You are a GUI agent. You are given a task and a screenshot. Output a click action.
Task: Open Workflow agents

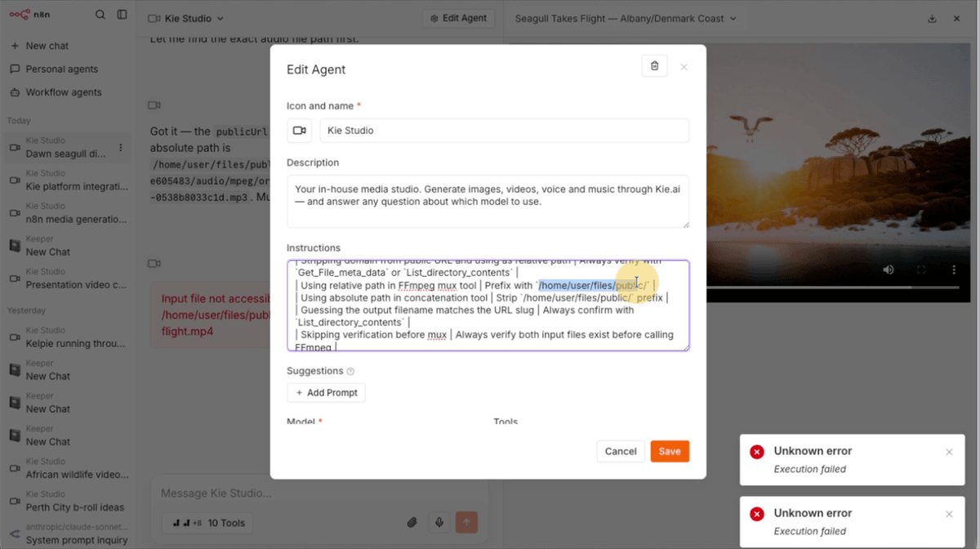tap(65, 92)
